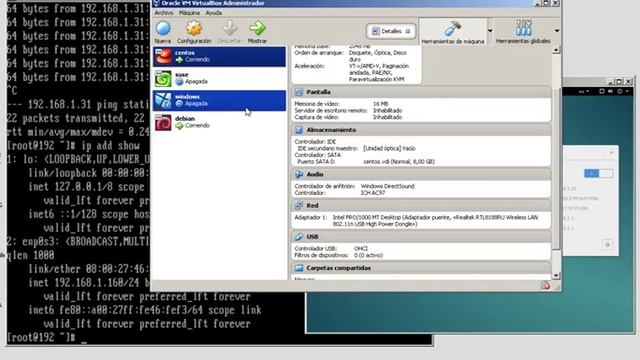The height and width of the screenshot is (360, 640).
Task: Open the Ayuda menu
Action: pyautogui.click(x=213, y=13)
